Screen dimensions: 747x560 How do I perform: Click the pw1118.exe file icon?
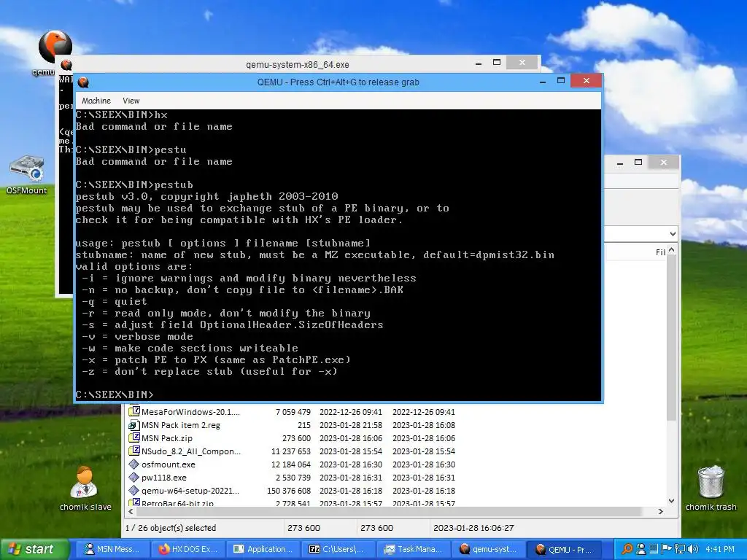(134, 477)
